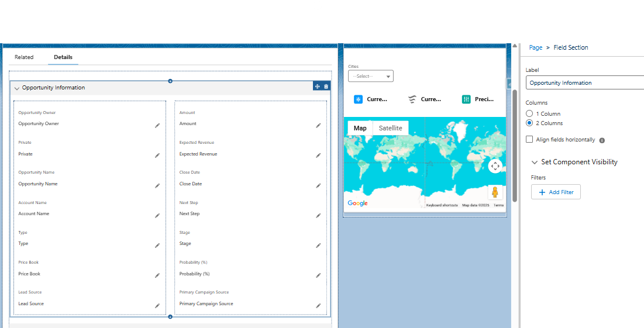
Task: Click pencil edit icon for Amount field
Action: click(318, 125)
